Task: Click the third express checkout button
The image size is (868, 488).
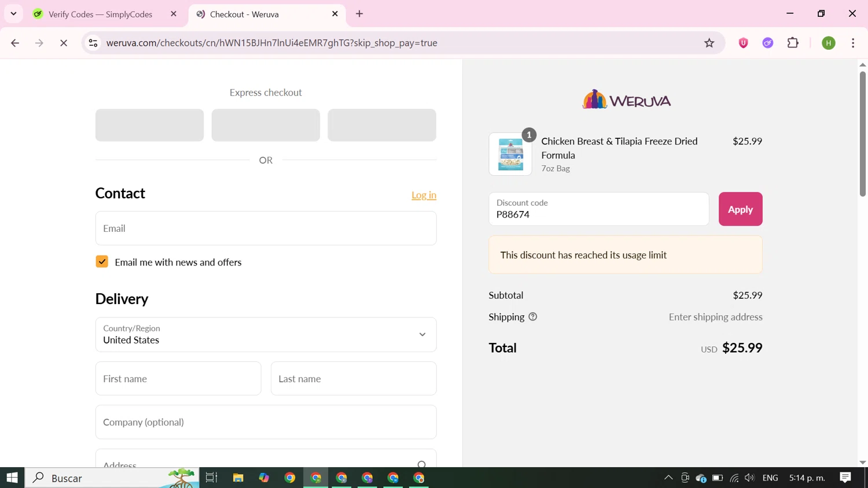Action: [x=382, y=125]
